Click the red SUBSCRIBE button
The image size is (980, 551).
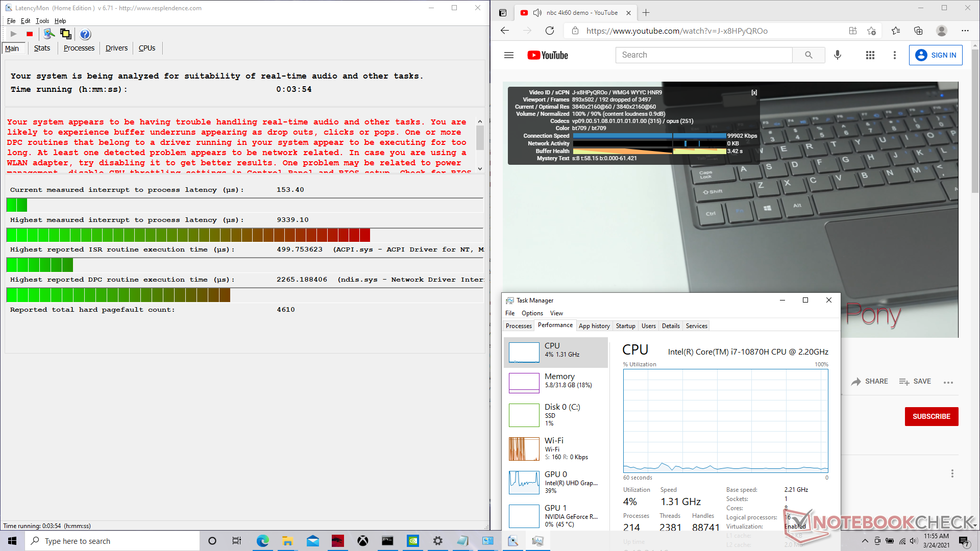[x=931, y=416]
